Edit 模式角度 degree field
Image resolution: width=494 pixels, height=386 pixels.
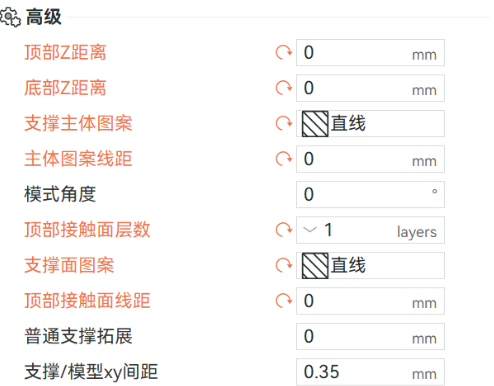[370, 195]
